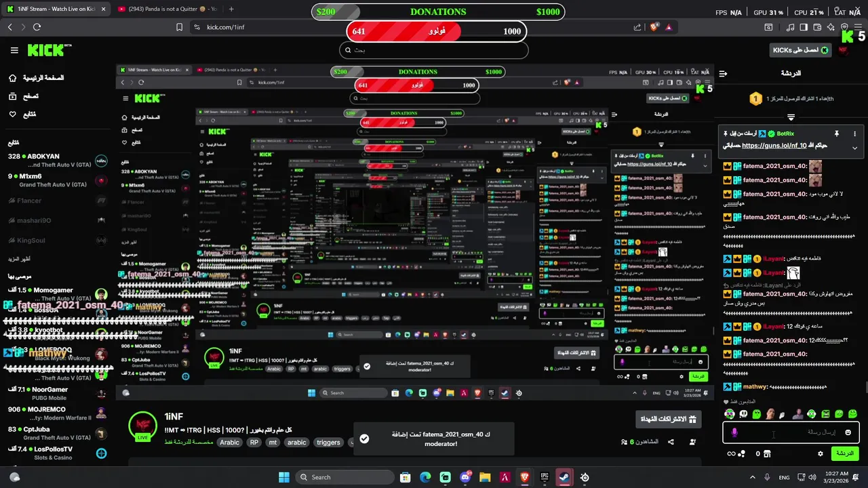The width and height of the screenshot is (868, 488).
Task: Open MOJREMCO recommended channel
Action: (x=58, y=413)
